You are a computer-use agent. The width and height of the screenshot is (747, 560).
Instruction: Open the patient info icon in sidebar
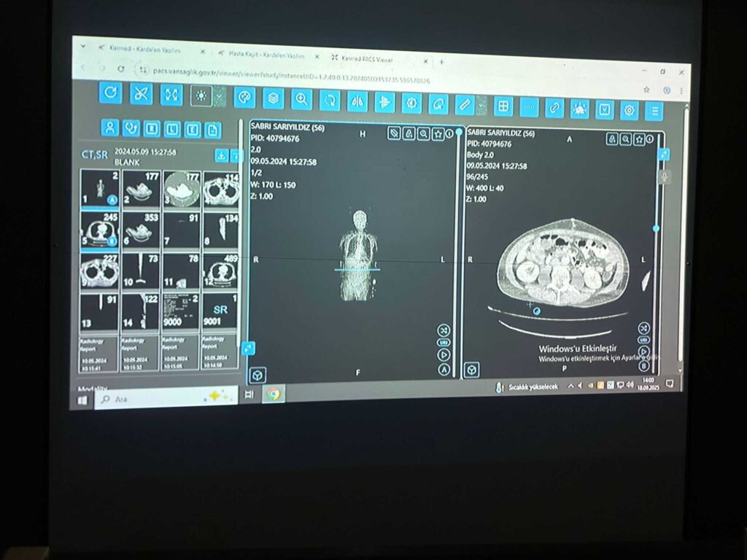[110, 128]
